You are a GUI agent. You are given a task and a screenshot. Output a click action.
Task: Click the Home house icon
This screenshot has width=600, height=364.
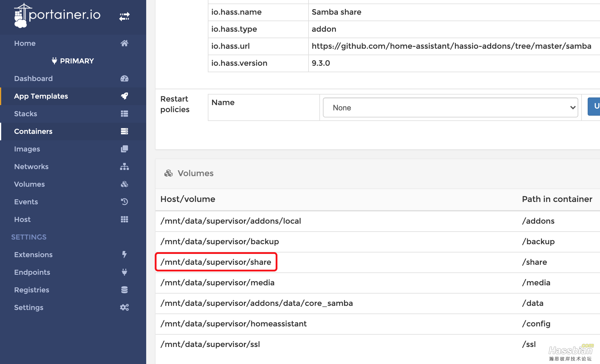pos(124,43)
